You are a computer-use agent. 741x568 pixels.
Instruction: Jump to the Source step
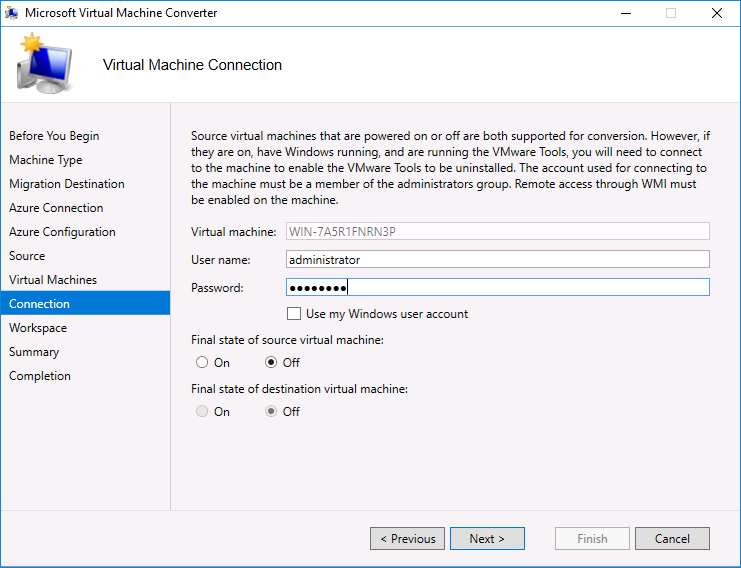point(27,256)
